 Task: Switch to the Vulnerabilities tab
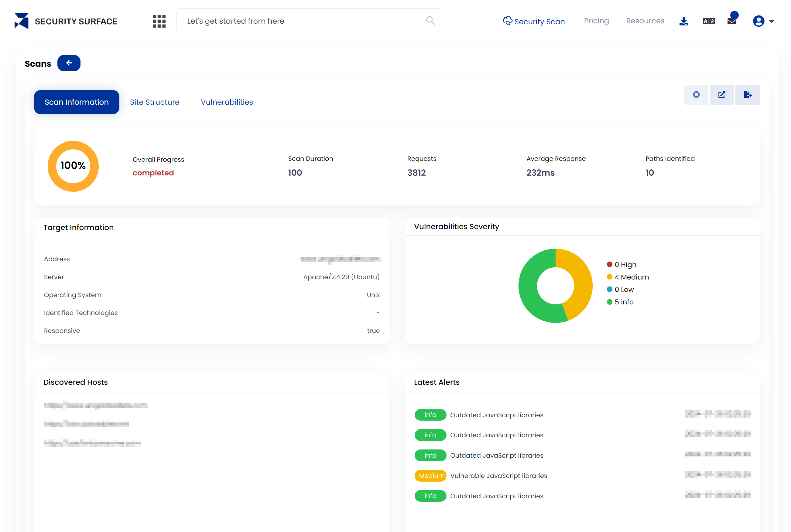coord(227,102)
